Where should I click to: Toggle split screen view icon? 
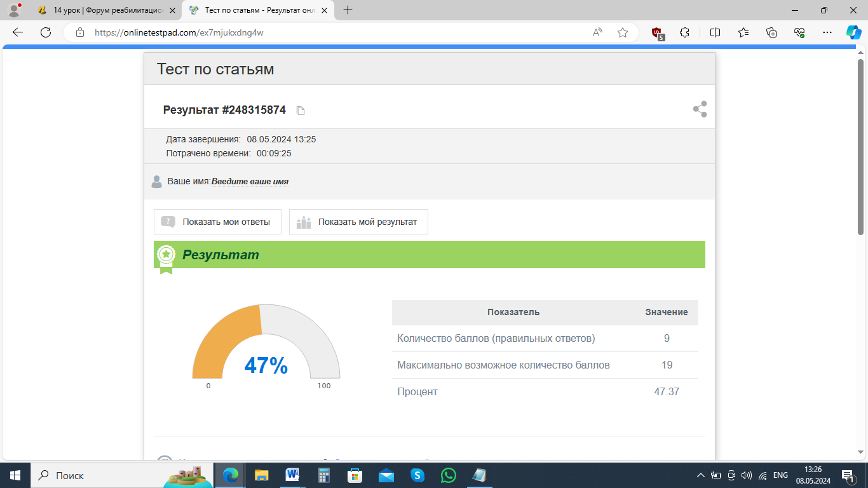point(715,32)
